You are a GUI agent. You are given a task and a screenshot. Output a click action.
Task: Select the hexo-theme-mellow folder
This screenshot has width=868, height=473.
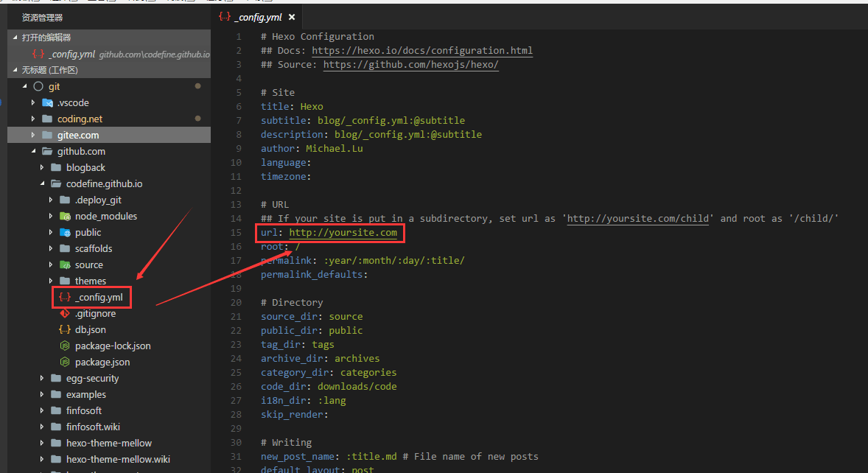(108, 444)
